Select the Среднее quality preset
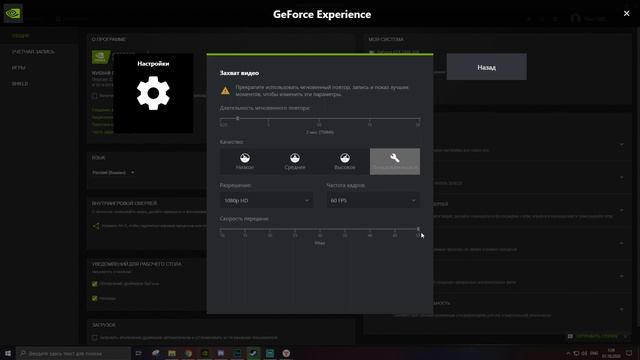The width and height of the screenshot is (640, 360). 295,162
